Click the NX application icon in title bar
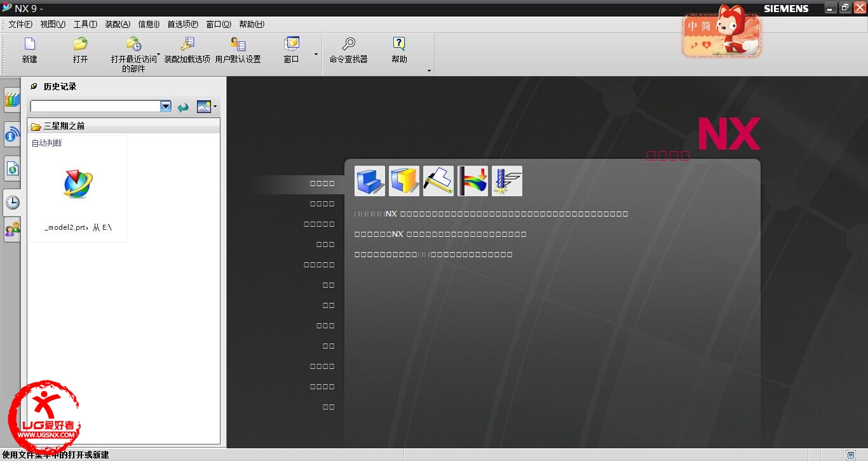The image size is (868, 461). pyautogui.click(x=7, y=8)
